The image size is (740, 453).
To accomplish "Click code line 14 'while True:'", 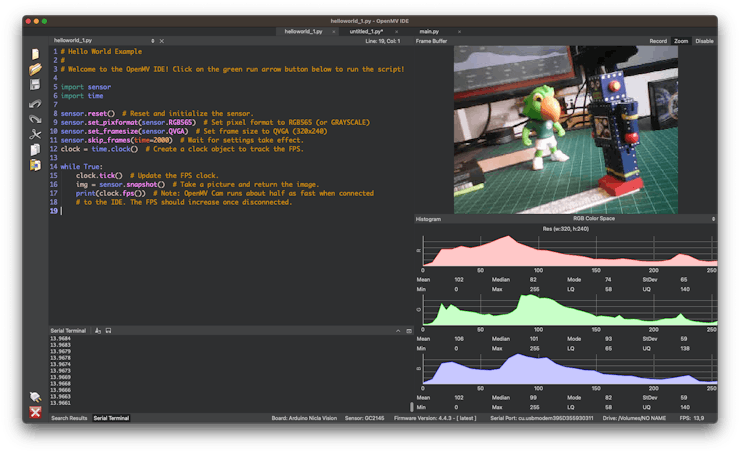I will click(81, 167).
